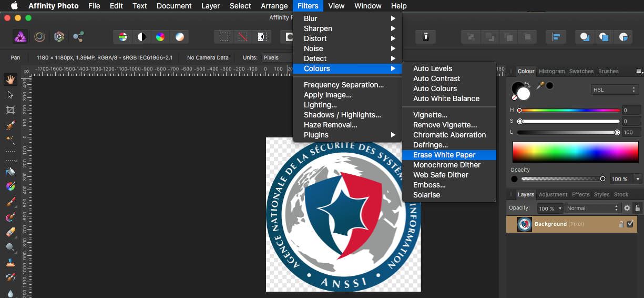The width and height of the screenshot is (644, 298).
Task: Click the rainbow colour spectrum strip
Action: (x=575, y=152)
